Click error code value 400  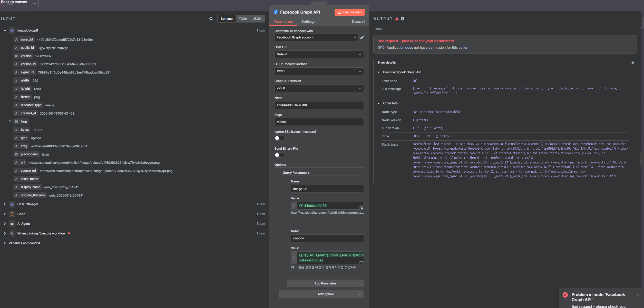(x=415, y=81)
